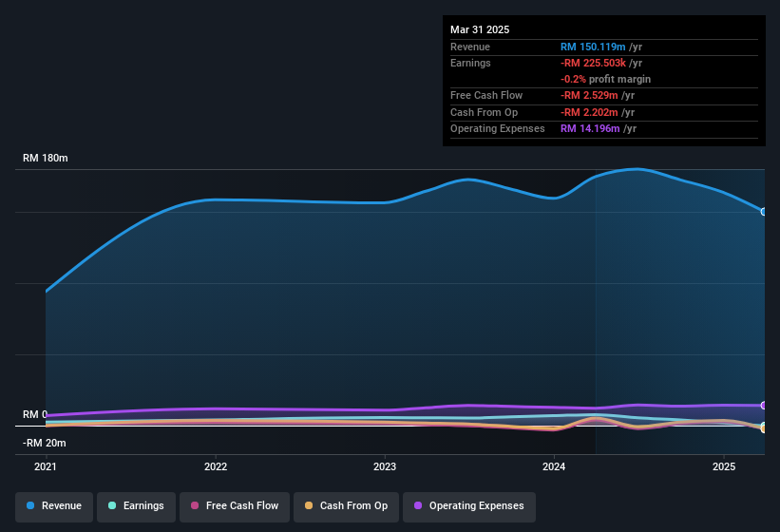Click the 2021 x-axis label
The image size is (780, 532).
46,466
